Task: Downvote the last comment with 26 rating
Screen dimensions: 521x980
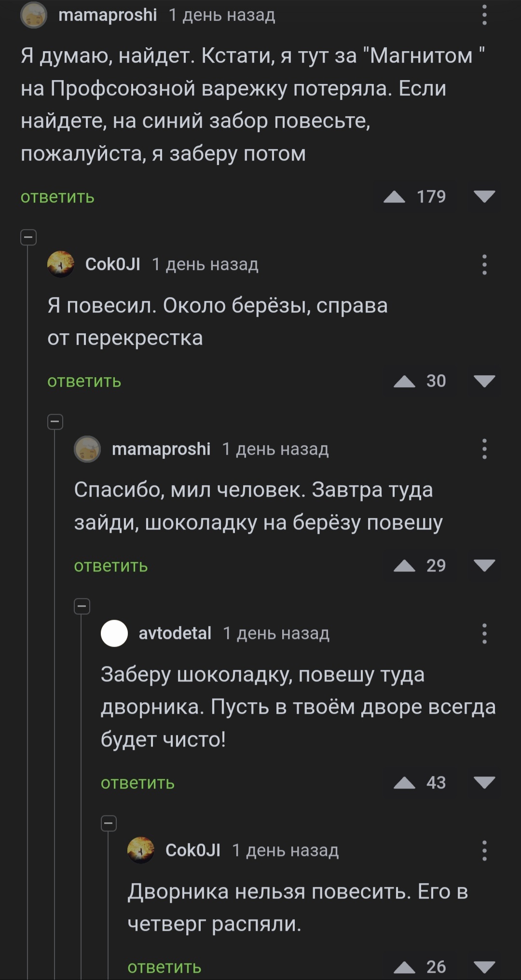Action: pyautogui.click(x=484, y=967)
